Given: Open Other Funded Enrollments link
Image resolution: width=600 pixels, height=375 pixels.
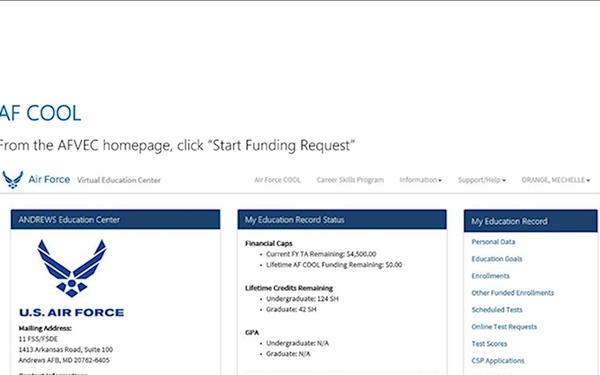Looking at the screenshot, I should point(513,293).
